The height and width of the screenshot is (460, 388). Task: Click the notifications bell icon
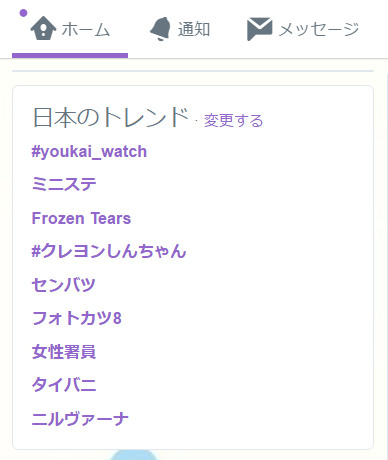tap(161, 29)
